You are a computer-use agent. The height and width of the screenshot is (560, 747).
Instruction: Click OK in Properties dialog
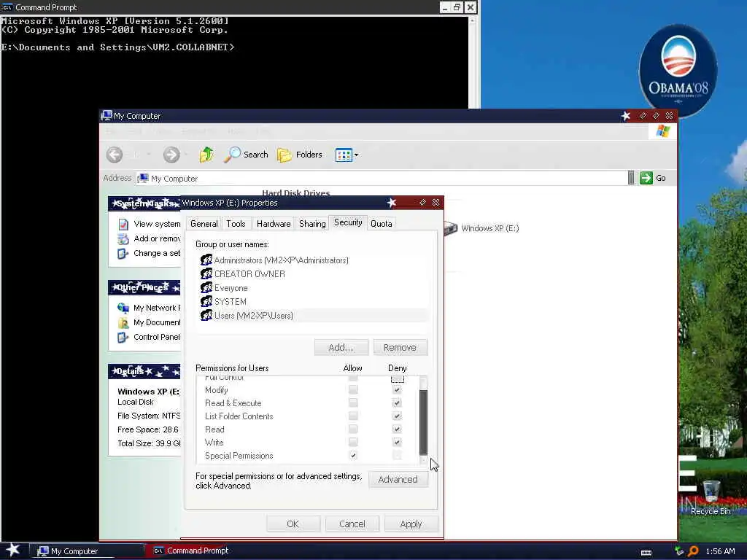tap(293, 524)
